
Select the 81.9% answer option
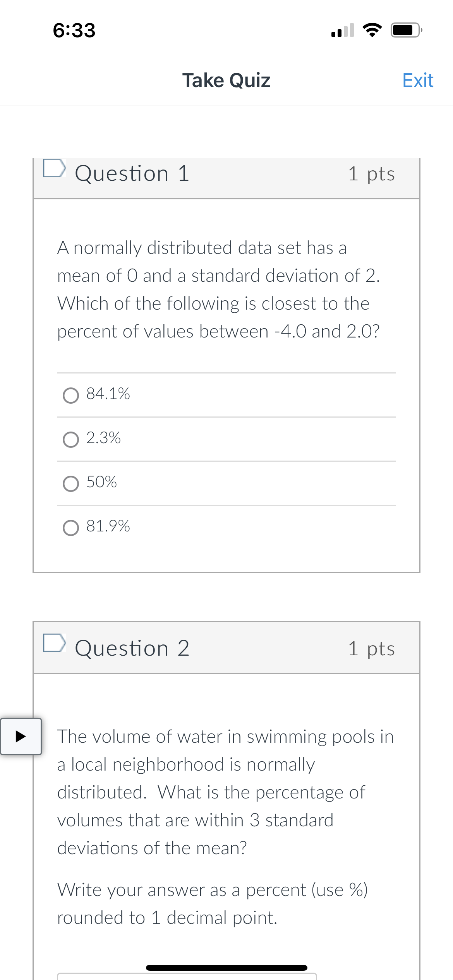(71, 526)
